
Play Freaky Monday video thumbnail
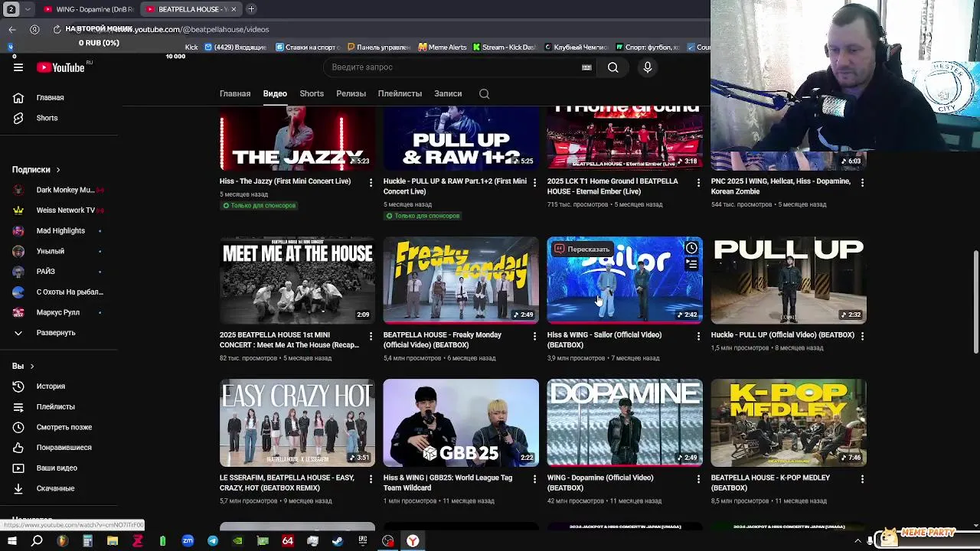(461, 280)
